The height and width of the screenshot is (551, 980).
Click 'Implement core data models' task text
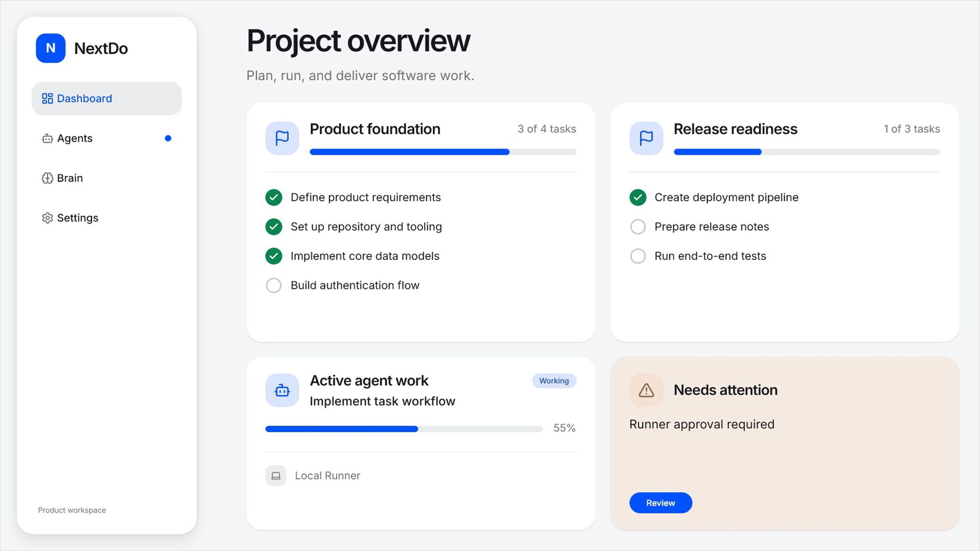pos(365,256)
